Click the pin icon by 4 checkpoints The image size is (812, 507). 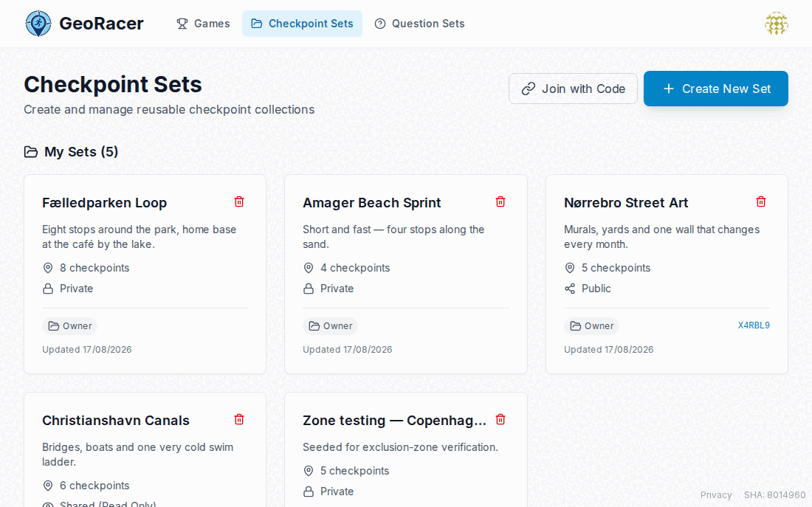coord(308,268)
